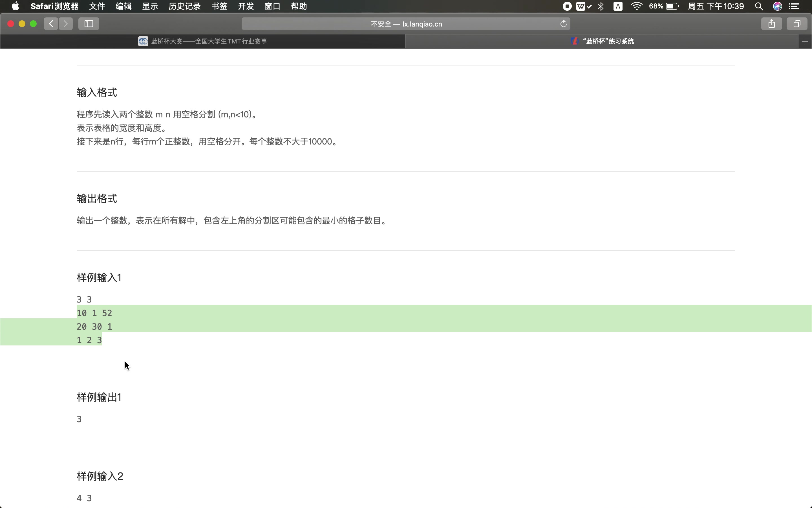Open Bluetooth status menu

[x=601, y=6]
